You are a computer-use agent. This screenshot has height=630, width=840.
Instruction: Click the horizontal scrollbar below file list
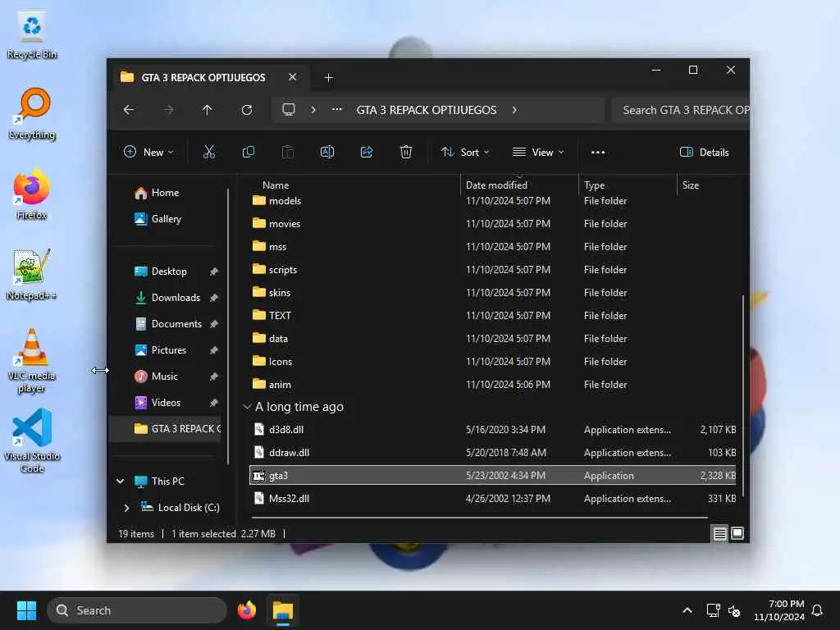[479, 518]
